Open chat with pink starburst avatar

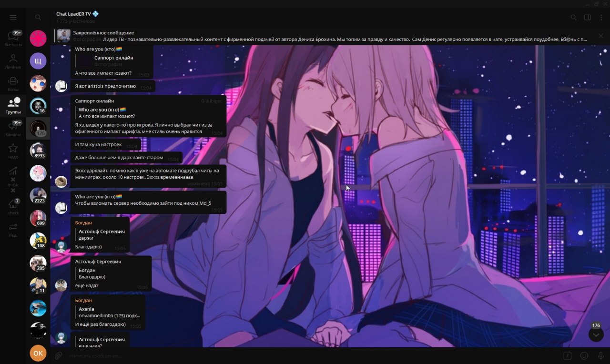pyautogui.click(x=38, y=38)
